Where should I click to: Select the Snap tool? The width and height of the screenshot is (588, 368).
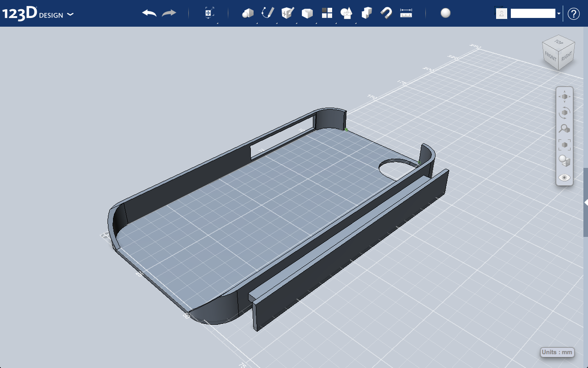[x=386, y=13]
